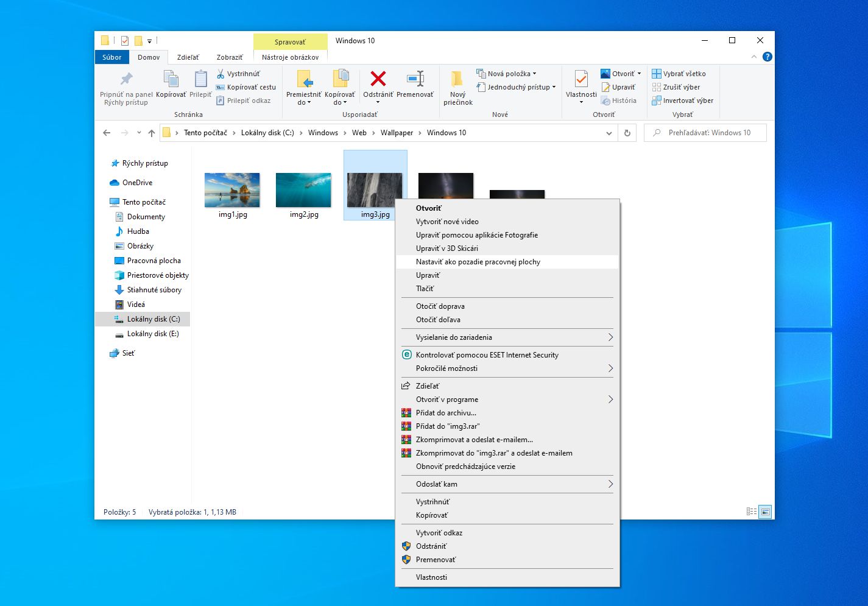Select img1.jpg thumbnail

[232, 190]
